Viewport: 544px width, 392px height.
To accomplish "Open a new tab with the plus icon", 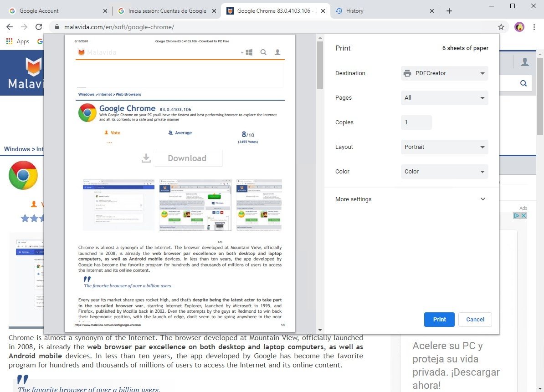I will tap(449, 11).
